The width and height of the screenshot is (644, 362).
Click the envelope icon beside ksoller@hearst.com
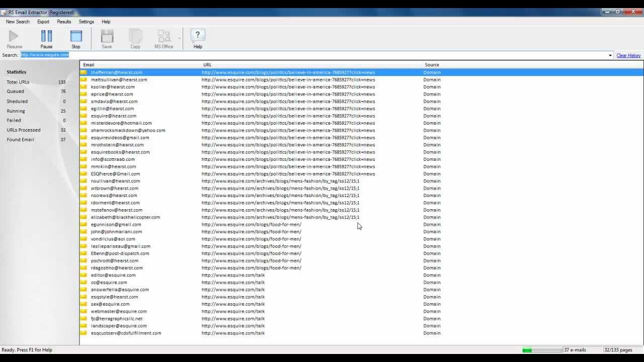84,87
